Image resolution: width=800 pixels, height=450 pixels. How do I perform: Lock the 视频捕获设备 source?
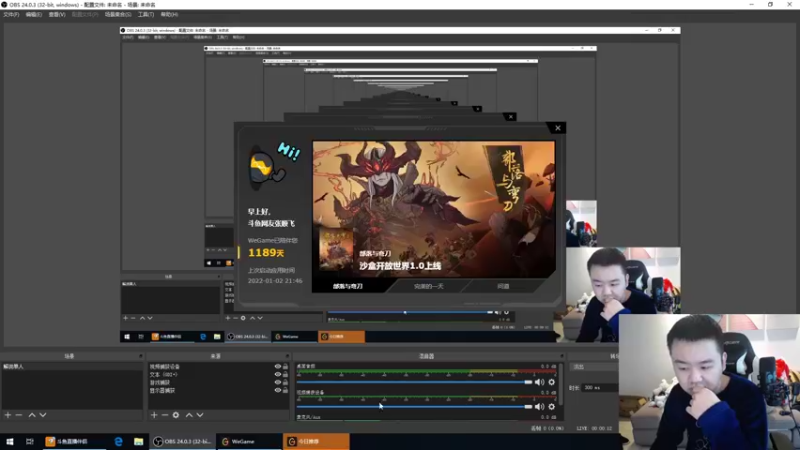[286, 366]
